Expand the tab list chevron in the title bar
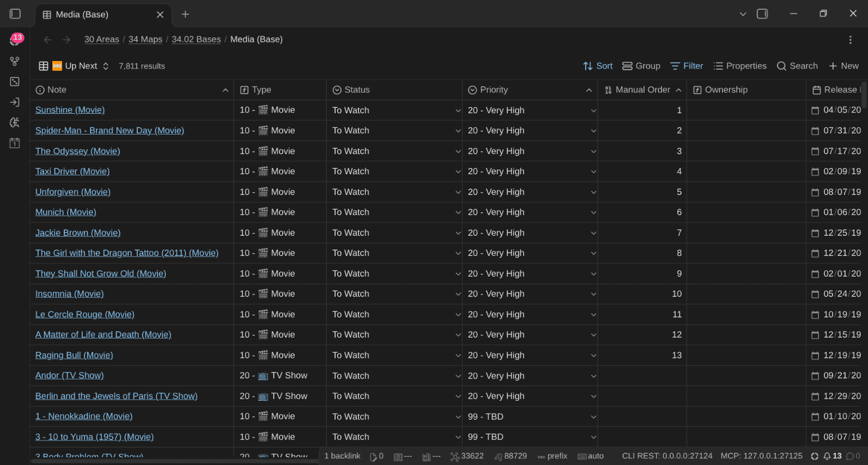Screen dimensions: 868x465 [x=743, y=14]
